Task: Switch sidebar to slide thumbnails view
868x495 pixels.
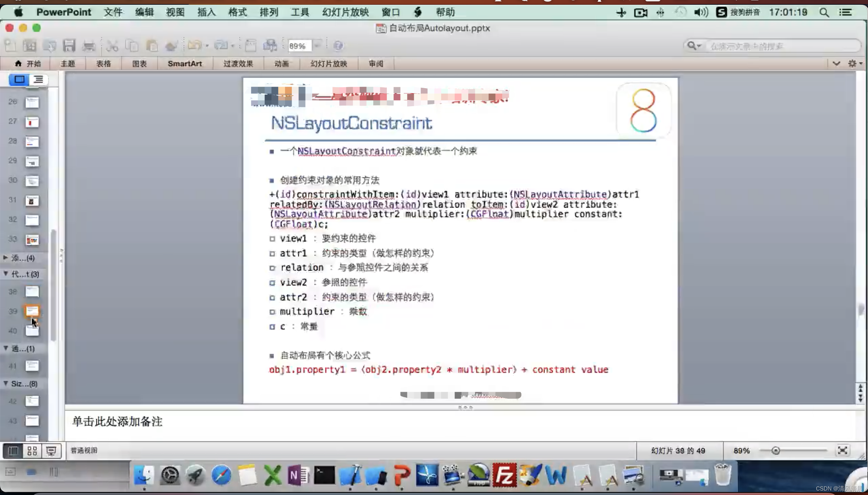Action: coord(19,80)
